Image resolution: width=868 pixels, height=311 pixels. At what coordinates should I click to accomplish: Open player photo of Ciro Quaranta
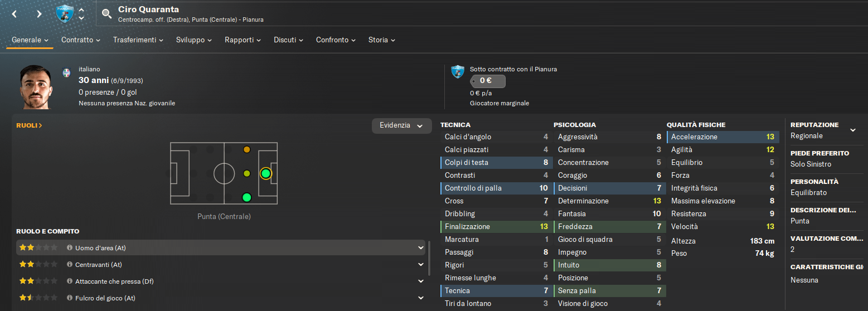pyautogui.click(x=37, y=88)
